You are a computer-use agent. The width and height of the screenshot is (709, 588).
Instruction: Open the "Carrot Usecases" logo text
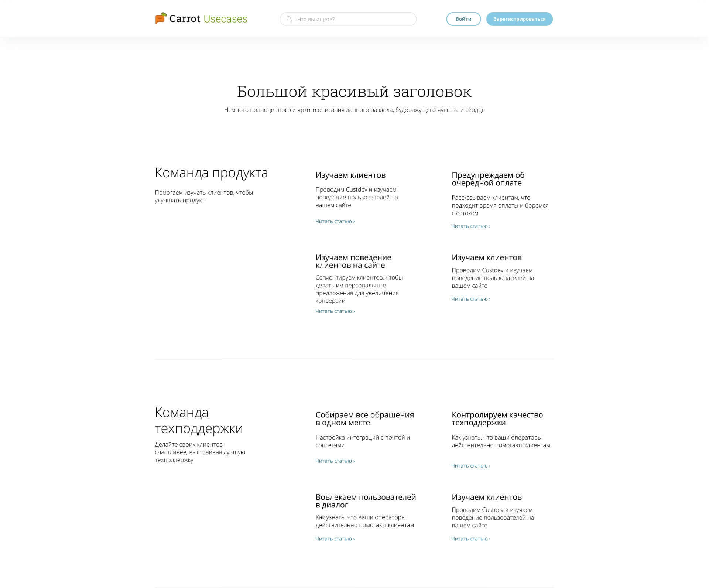[208, 19]
